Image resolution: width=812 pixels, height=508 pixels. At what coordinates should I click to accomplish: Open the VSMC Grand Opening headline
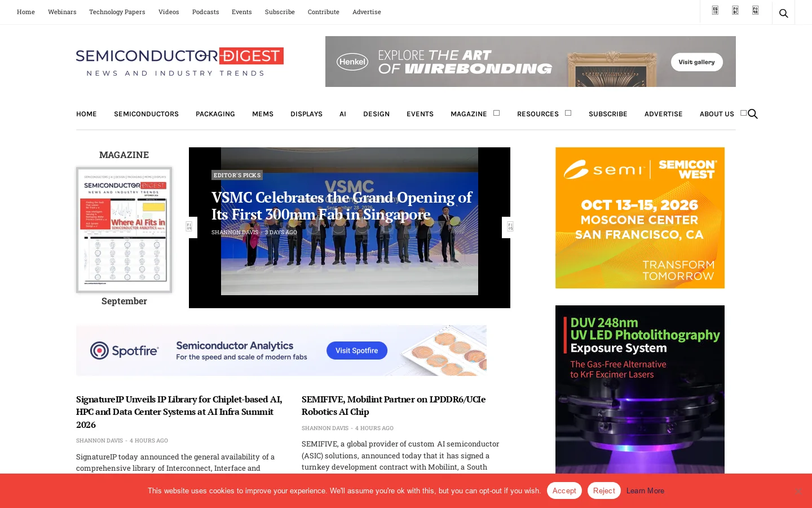[342, 206]
